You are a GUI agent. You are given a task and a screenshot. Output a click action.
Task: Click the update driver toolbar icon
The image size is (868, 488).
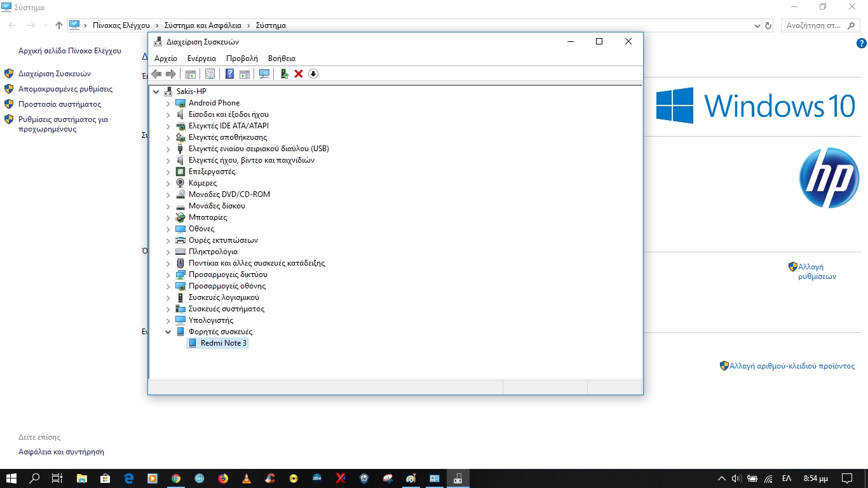point(284,74)
